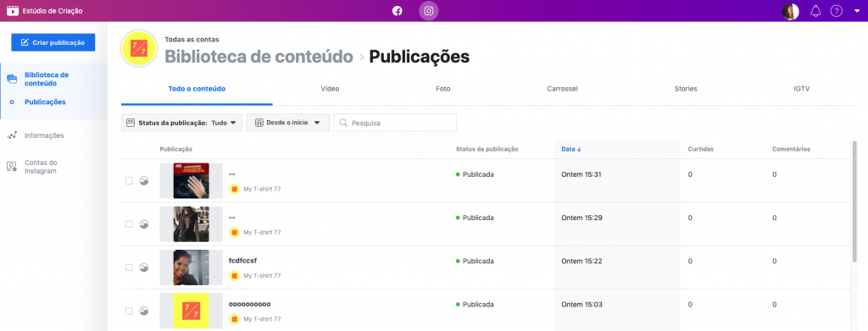
Task: Check the box for the ooooooooo post
Action: click(129, 312)
